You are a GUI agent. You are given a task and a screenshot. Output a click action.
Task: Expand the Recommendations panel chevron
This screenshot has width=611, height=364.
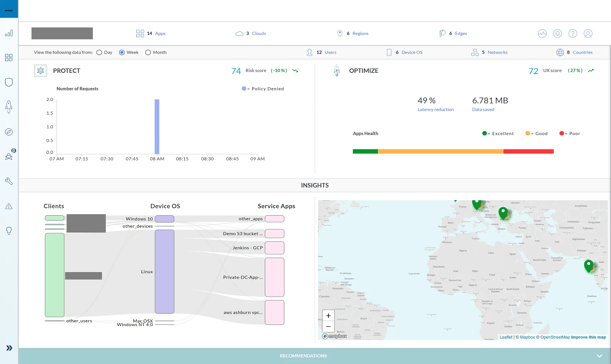click(599, 356)
